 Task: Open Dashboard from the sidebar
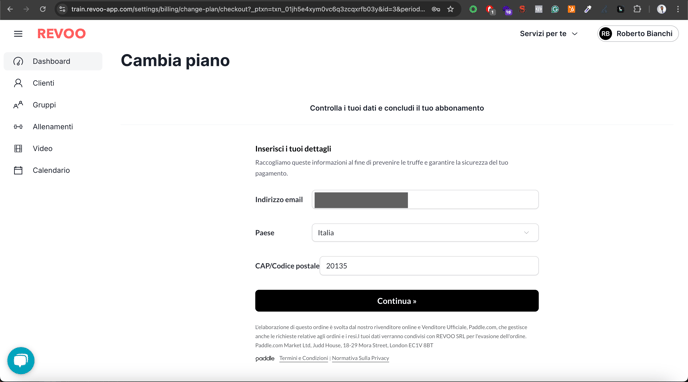click(x=53, y=61)
